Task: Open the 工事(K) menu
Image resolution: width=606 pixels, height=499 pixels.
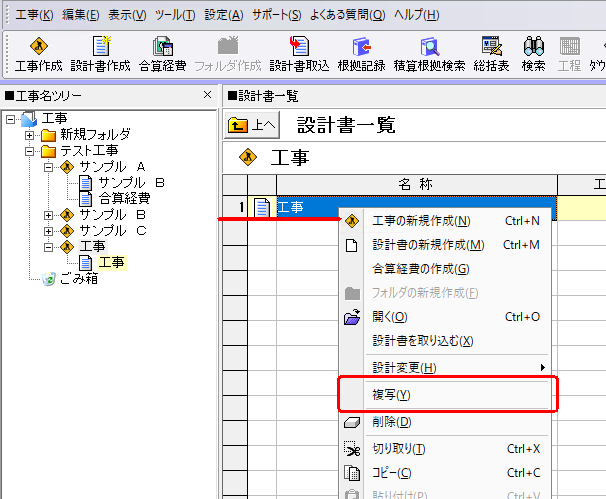Action: point(34,15)
